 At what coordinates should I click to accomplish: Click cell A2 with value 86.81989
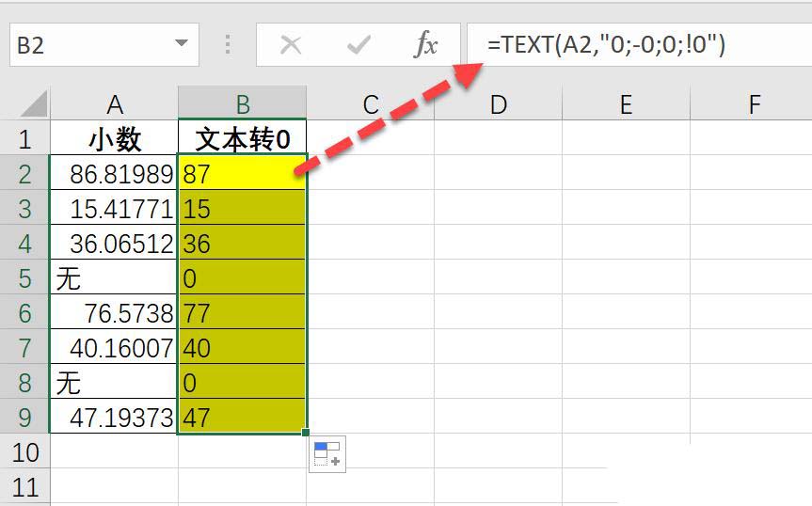point(114,173)
